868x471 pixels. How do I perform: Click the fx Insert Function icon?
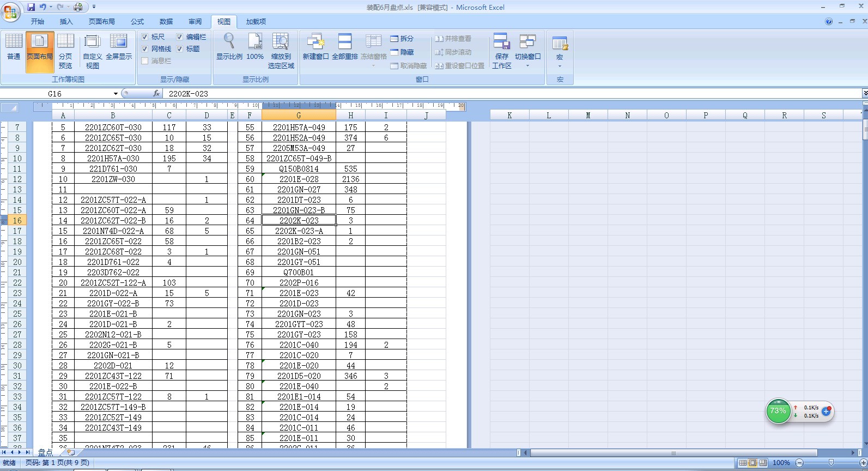click(156, 94)
